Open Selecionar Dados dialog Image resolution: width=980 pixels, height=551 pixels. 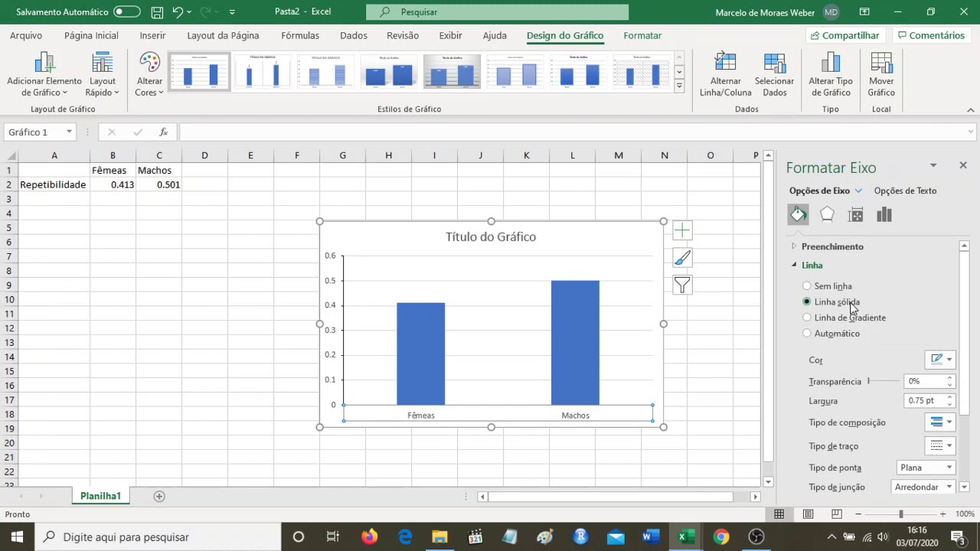click(x=774, y=75)
